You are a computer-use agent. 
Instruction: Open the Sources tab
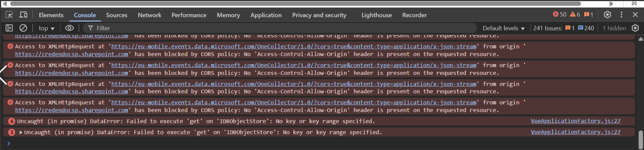coord(117,15)
